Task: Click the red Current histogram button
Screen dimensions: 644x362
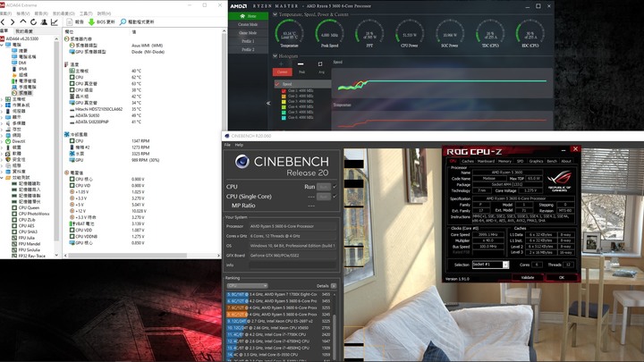Action: pyautogui.click(x=282, y=72)
